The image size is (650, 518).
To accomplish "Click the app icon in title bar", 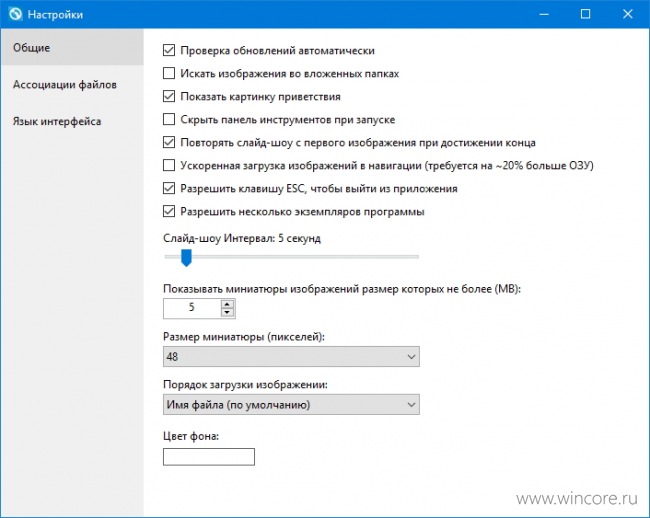I will (15, 14).
